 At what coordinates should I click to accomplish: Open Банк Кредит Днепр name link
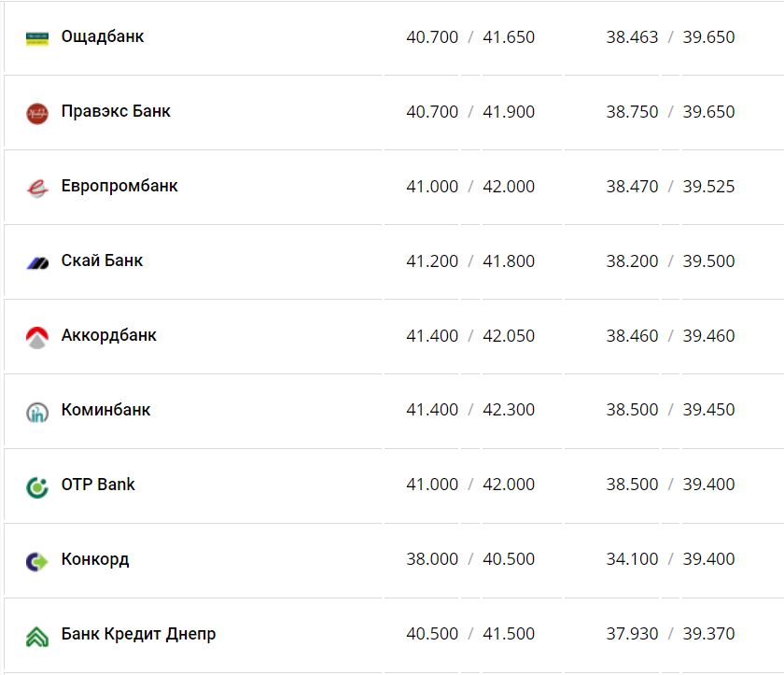[x=138, y=634]
